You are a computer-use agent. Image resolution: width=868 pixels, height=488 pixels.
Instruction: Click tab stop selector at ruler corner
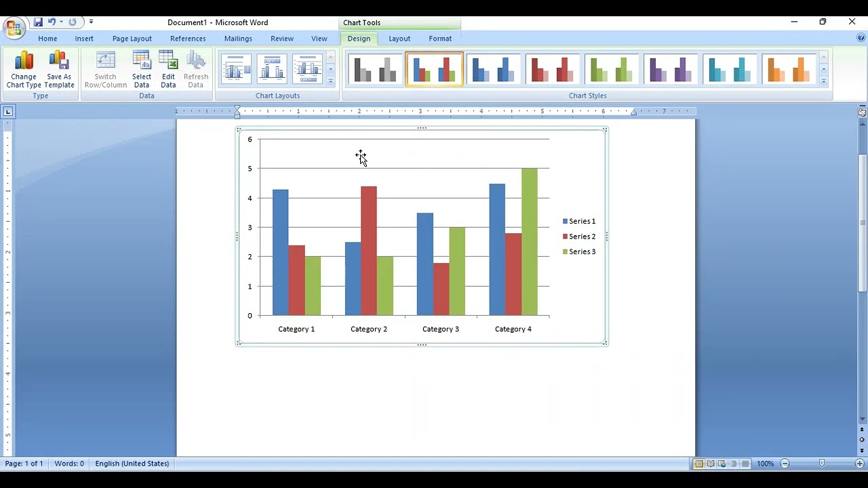click(x=7, y=111)
